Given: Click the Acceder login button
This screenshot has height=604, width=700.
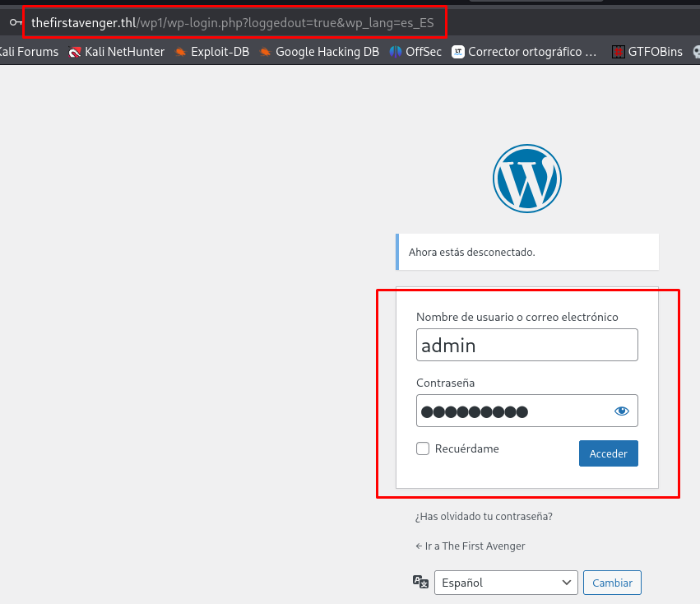Looking at the screenshot, I should pos(608,453).
